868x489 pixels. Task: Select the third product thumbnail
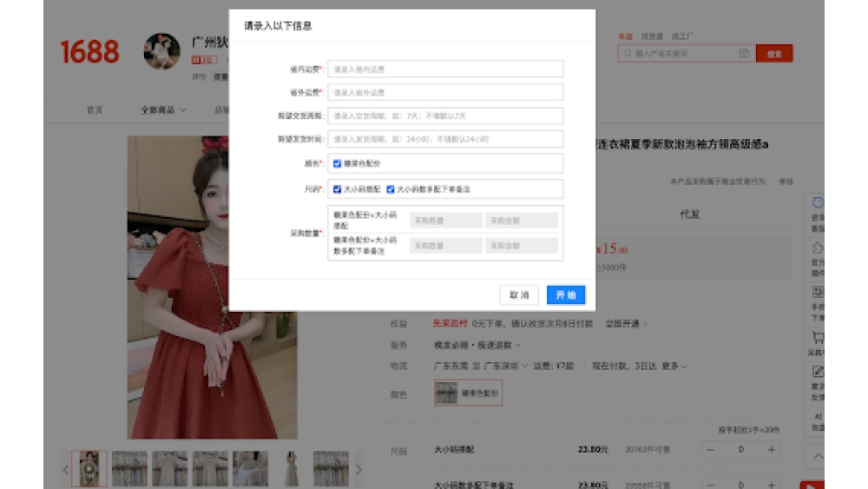(x=170, y=469)
